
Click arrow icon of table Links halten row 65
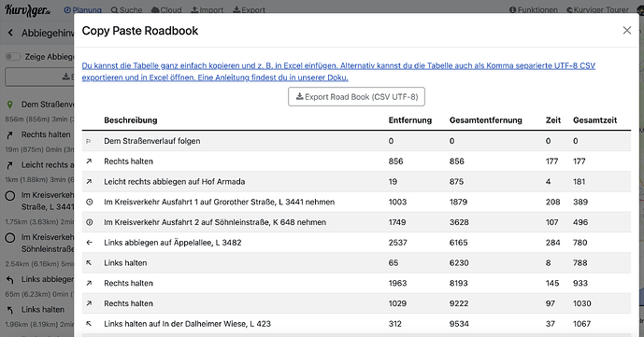click(x=89, y=263)
